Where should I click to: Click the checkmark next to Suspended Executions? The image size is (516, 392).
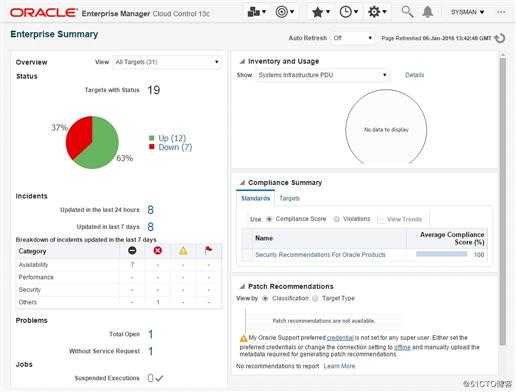(159, 378)
